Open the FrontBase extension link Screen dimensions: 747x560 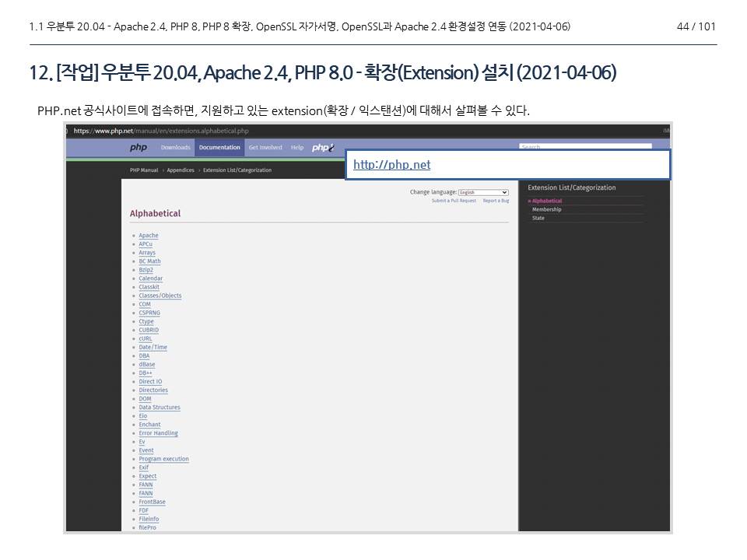(x=152, y=502)
